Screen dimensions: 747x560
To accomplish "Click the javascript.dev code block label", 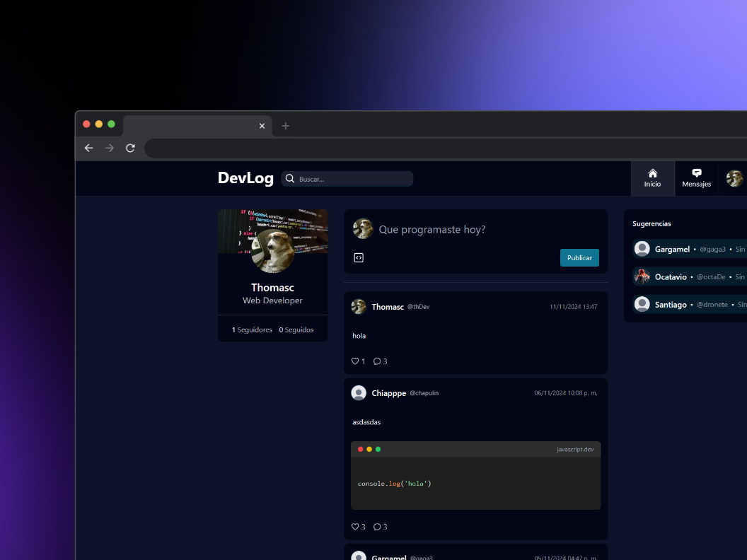I will 576,449.
